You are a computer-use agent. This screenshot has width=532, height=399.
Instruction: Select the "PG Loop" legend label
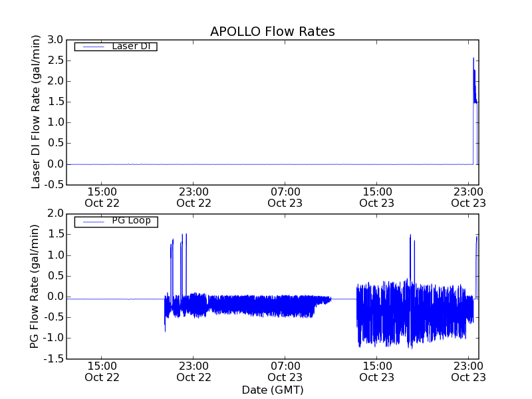131,221
